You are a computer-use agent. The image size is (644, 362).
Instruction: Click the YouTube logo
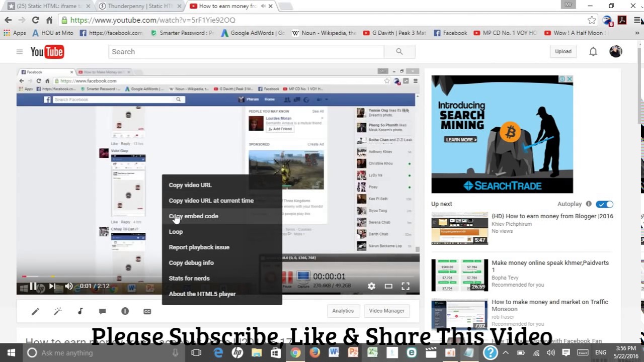pos(47,52)
